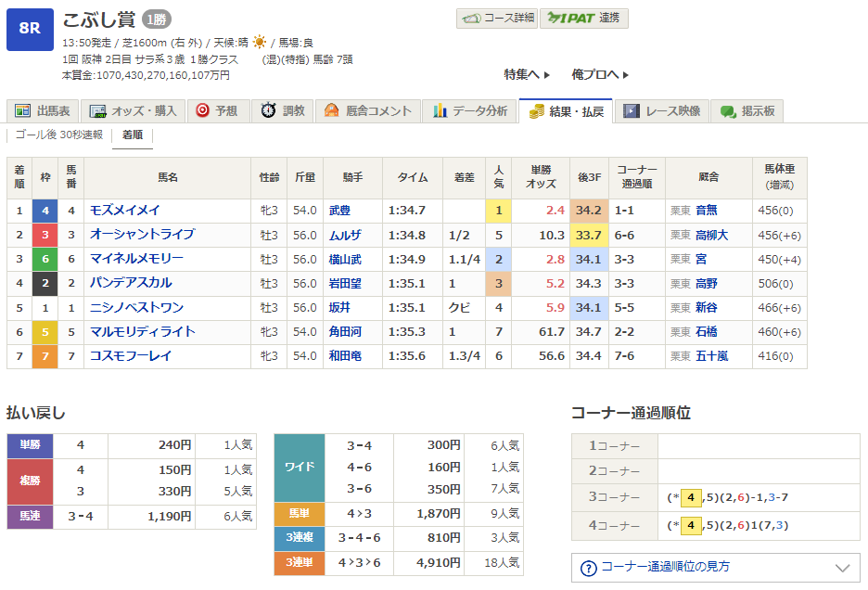Click the 掲示板 speech bubble icon
The width and height of the screenshot is (868, 590).
pos(728,111)
